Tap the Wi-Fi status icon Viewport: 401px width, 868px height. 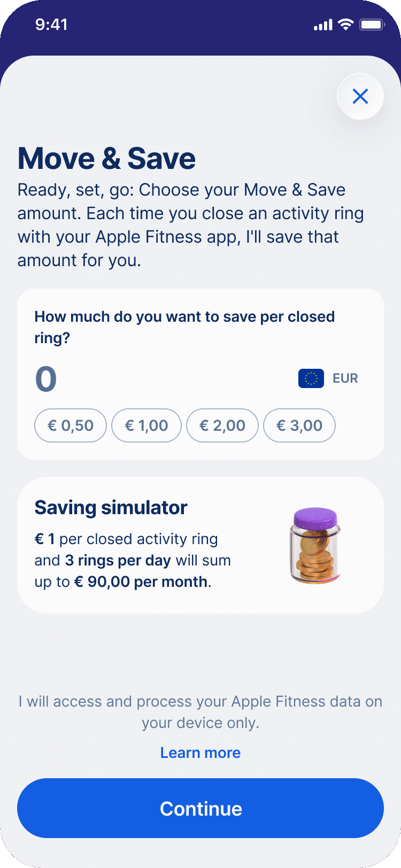(346, 25)
